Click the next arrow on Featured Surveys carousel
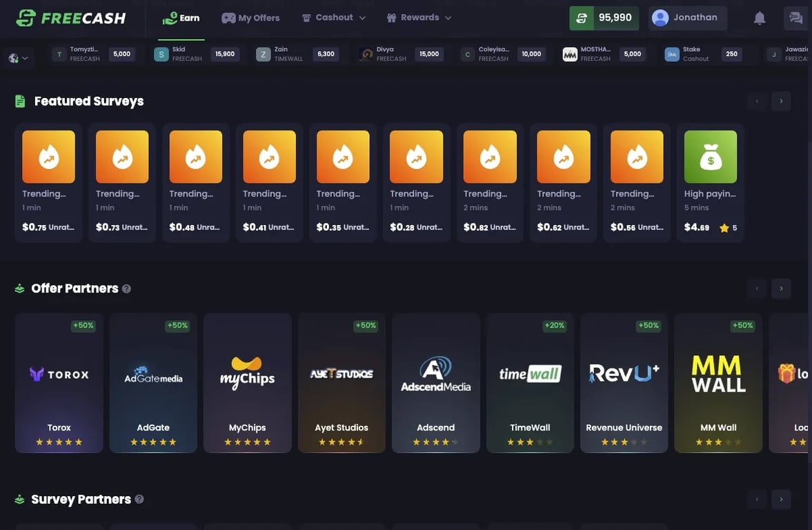Viewport: 812px width, 530px height. [x=780, y=101]
